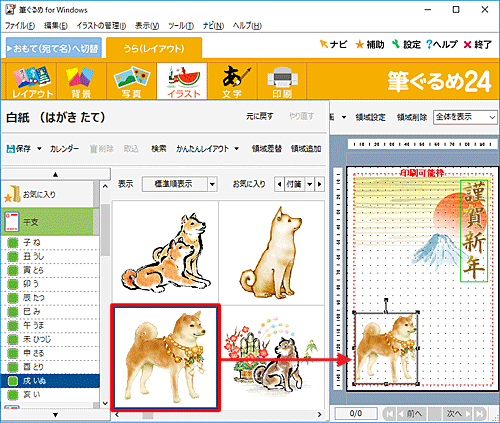Select the 干支 zodiac category

[x=47, y=222]
